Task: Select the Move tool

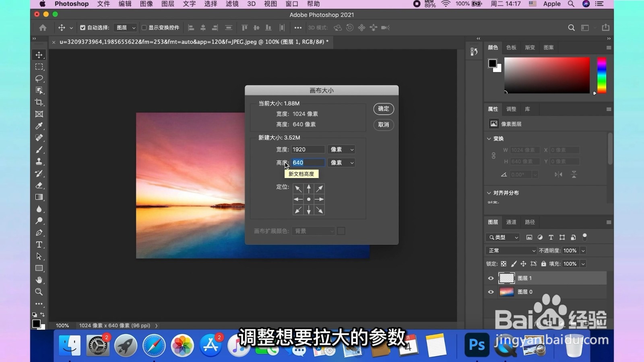Action: click(39, 55)
